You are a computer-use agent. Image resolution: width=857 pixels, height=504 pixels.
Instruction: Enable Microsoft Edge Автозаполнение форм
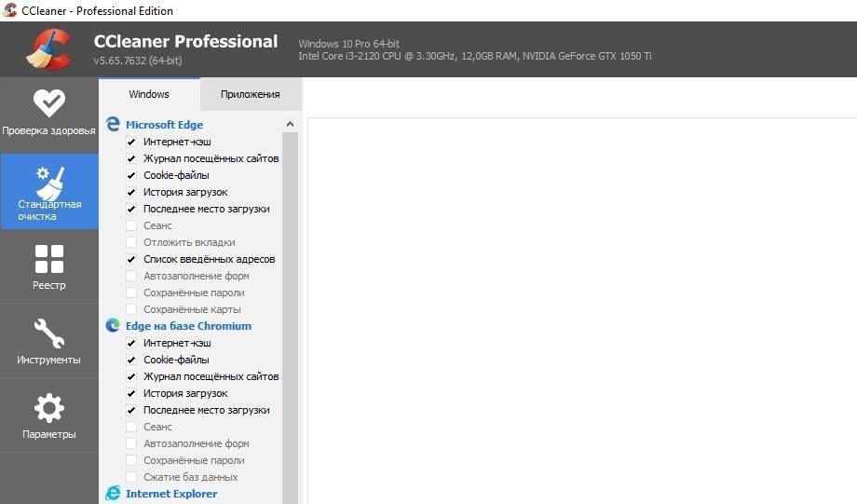(x=131, y=276)
